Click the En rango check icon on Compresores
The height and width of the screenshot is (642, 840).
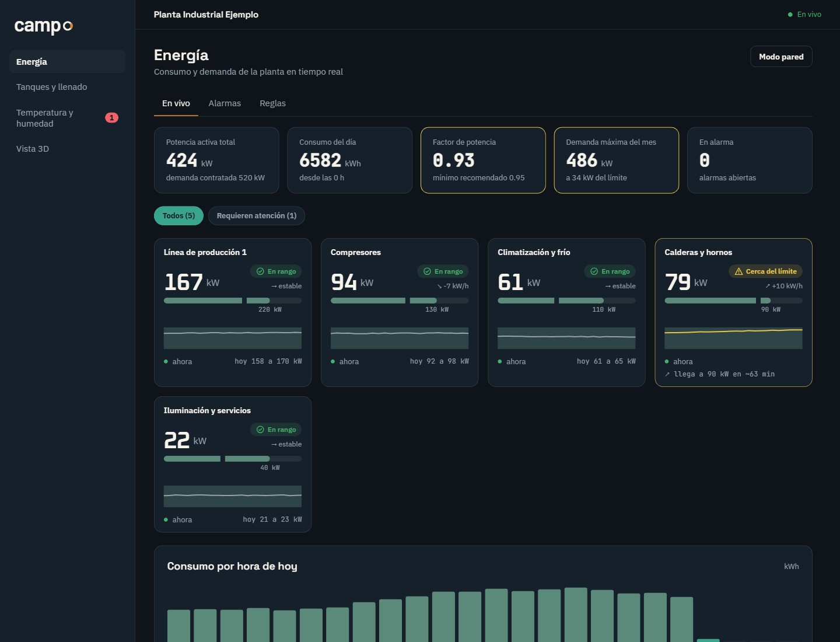pos(427,271)
